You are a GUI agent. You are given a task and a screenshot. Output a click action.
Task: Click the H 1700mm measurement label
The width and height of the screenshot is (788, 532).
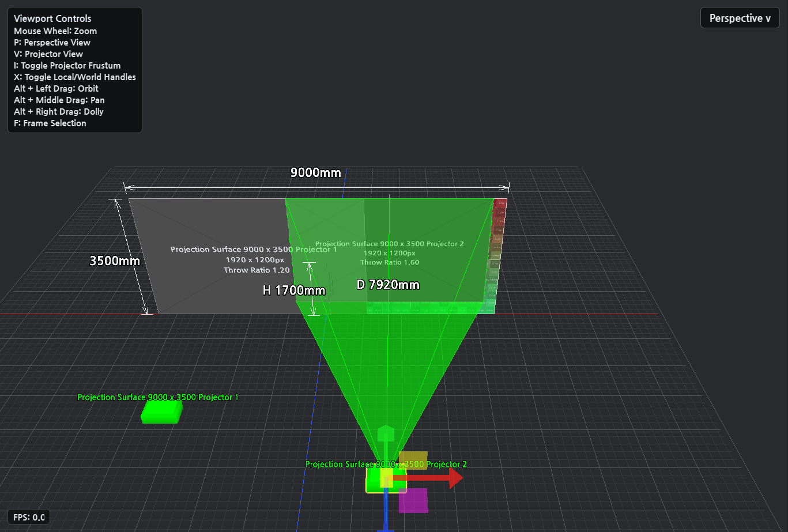pos(294,290)
